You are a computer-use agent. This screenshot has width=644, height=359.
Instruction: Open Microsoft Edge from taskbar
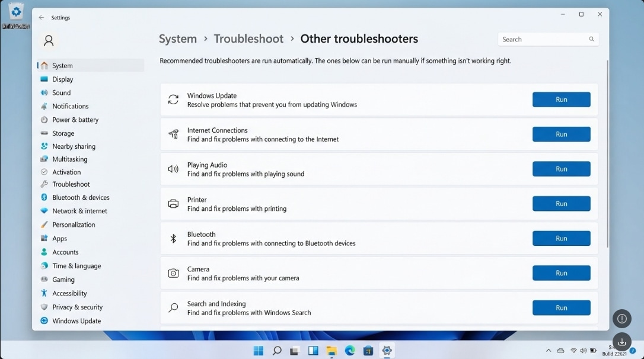coord(350,350)
